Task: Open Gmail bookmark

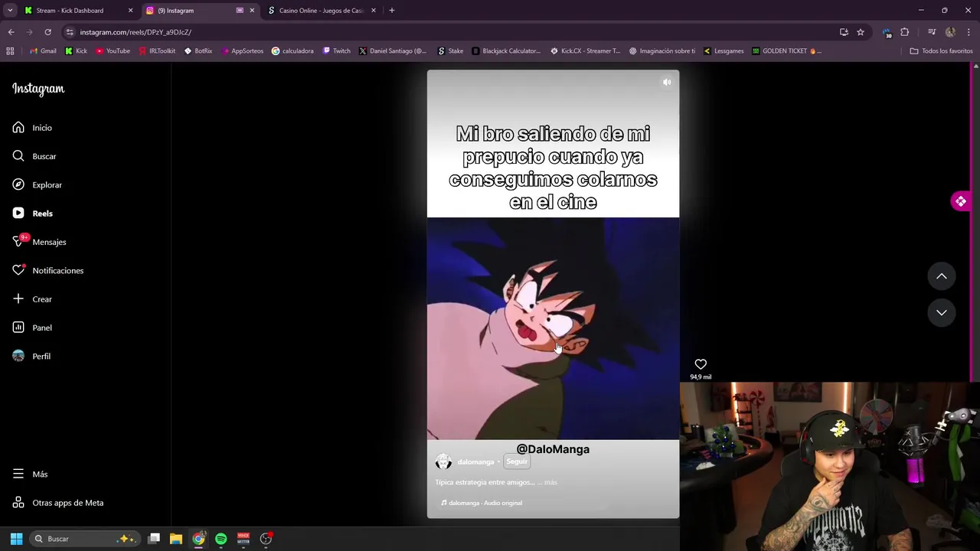Action: click(43, 51)
